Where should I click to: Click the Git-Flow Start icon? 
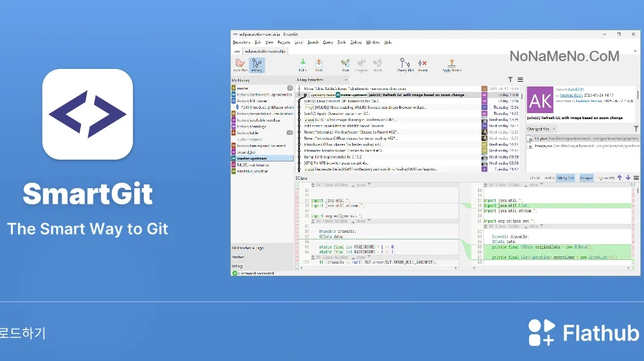346,65
